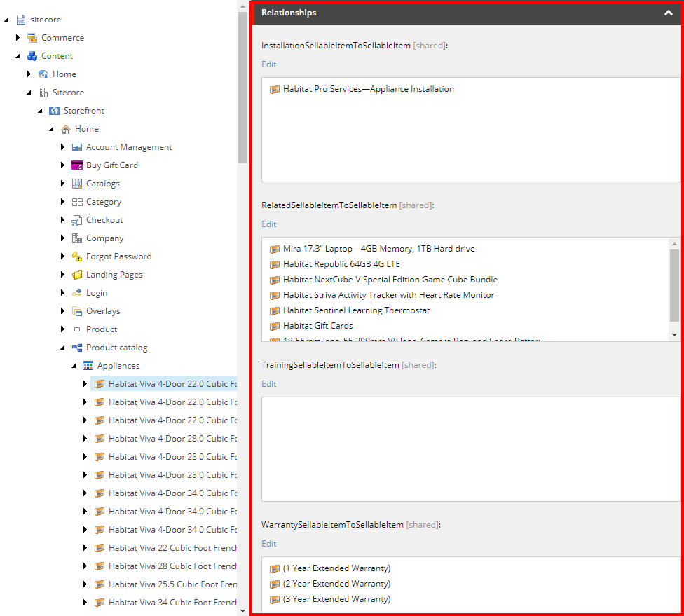Collapse the Product catalog tree node
The image size is (684, 616).
point(62,348)
